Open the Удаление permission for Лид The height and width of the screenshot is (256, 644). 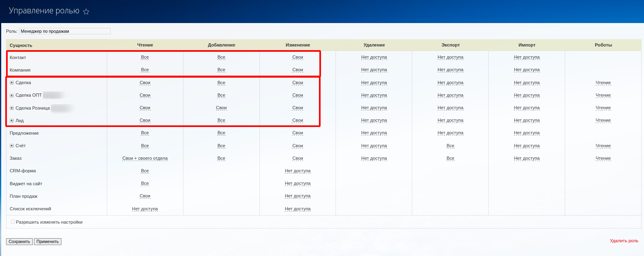(x=374, y=121)
